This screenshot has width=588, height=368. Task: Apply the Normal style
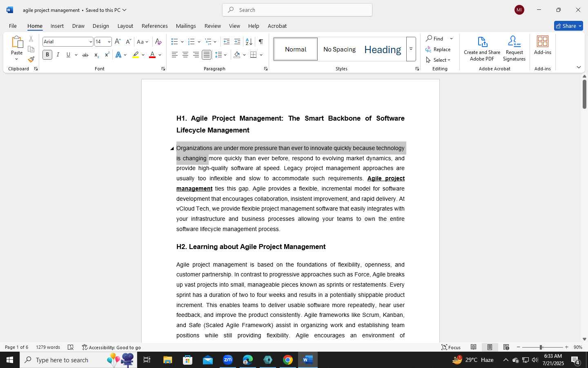(296, 49)
